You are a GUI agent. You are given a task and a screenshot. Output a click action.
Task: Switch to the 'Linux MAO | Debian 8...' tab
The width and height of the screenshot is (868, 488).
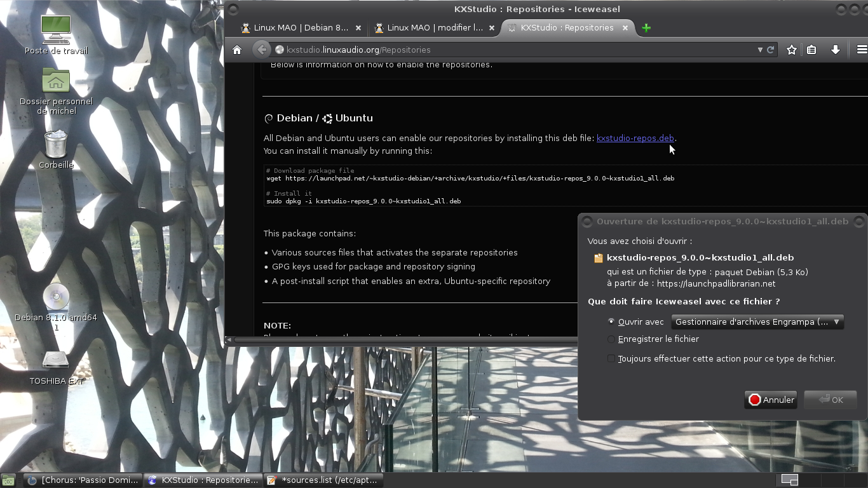pyautogui.click(x=301, y=28)
